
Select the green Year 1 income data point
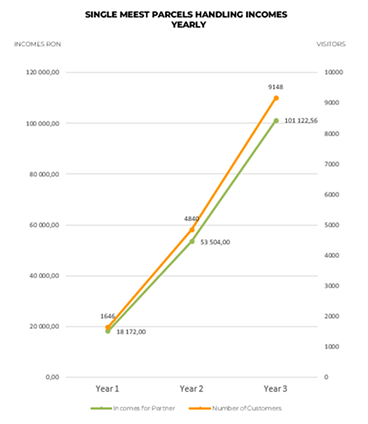[108, 331]
